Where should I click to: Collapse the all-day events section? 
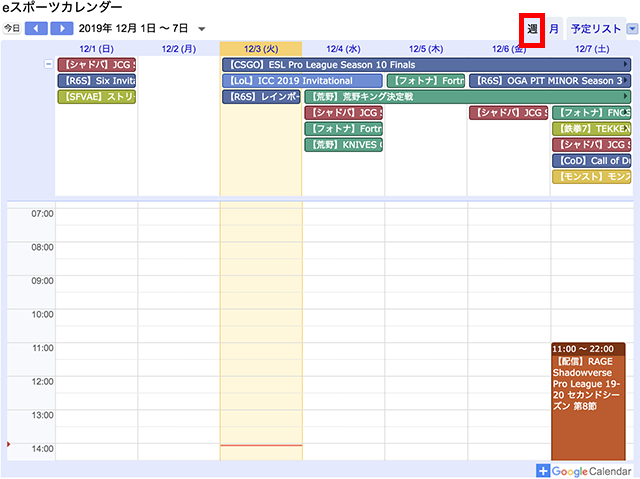pyautogui.click(x=49, y=64)
